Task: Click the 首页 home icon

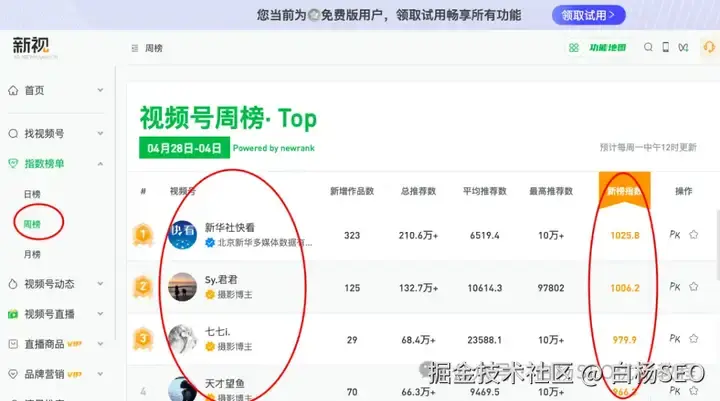Action: [x=13, y=90]
